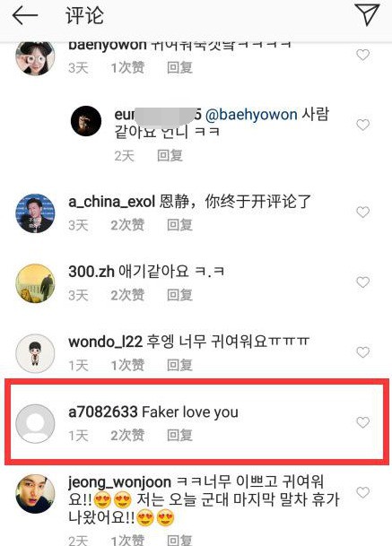392x546 pixels.
Task: Like the a7082633 Faker love you comment
Action: [362, 422]
